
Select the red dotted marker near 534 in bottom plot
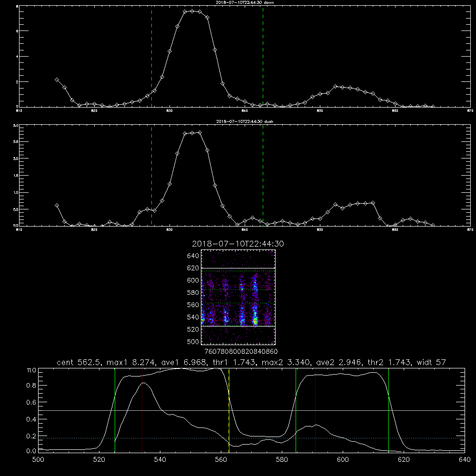click(x=142, y=410)
